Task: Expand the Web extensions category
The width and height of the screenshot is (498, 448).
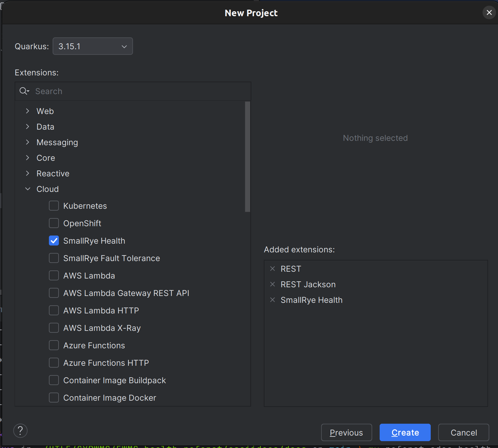Action: 28,111
